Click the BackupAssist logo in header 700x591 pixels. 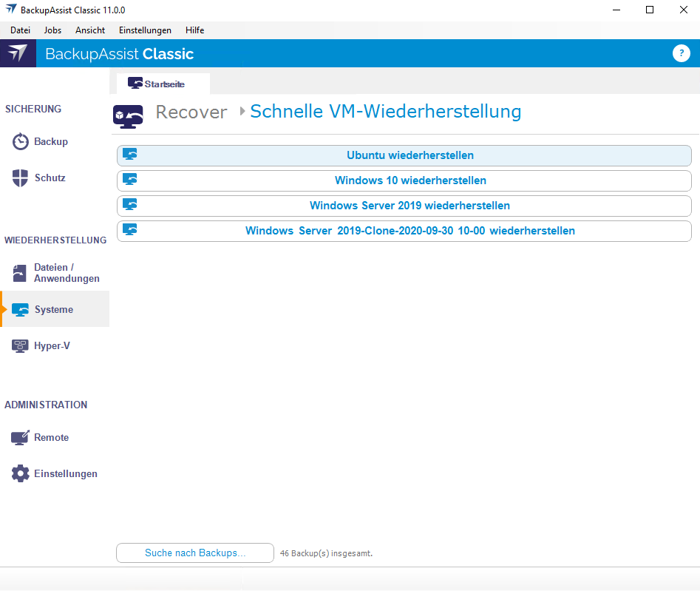tap(18, 53)
